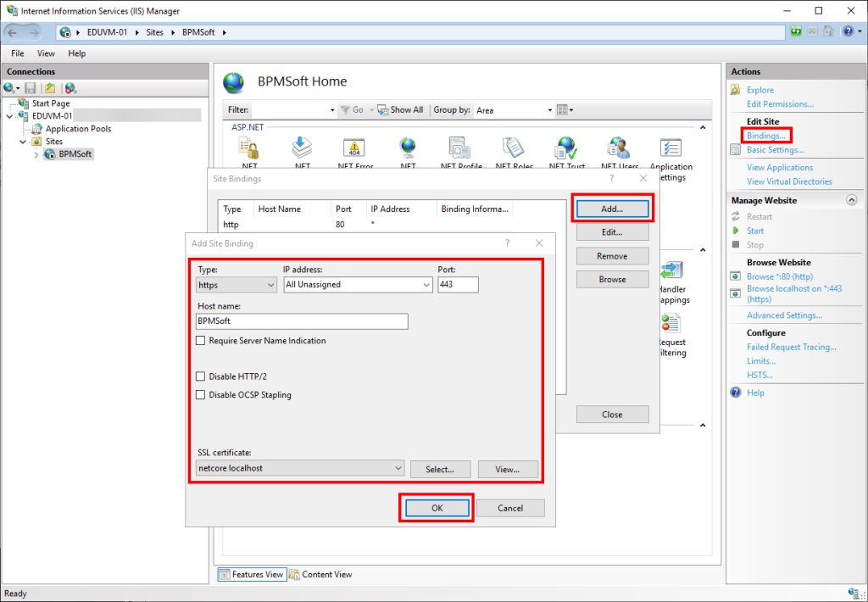Collapse the Manage Website section

click(851, 200)
